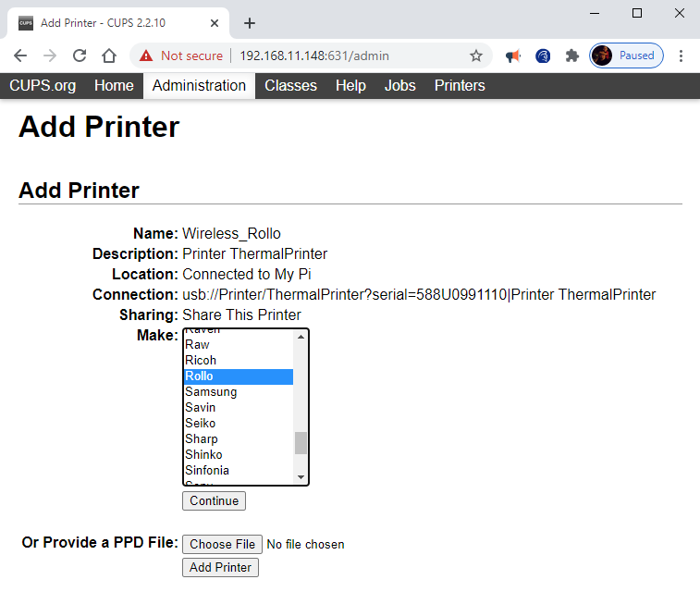Click the usb:// connection string text
Image resolution: width=700 pixels, height=592 pixels.
pos(419,295)
